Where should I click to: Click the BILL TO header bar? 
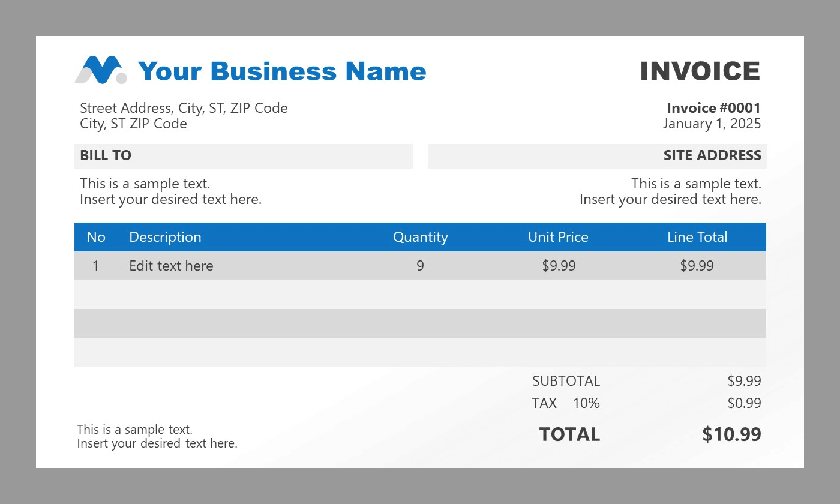(244, 156)
